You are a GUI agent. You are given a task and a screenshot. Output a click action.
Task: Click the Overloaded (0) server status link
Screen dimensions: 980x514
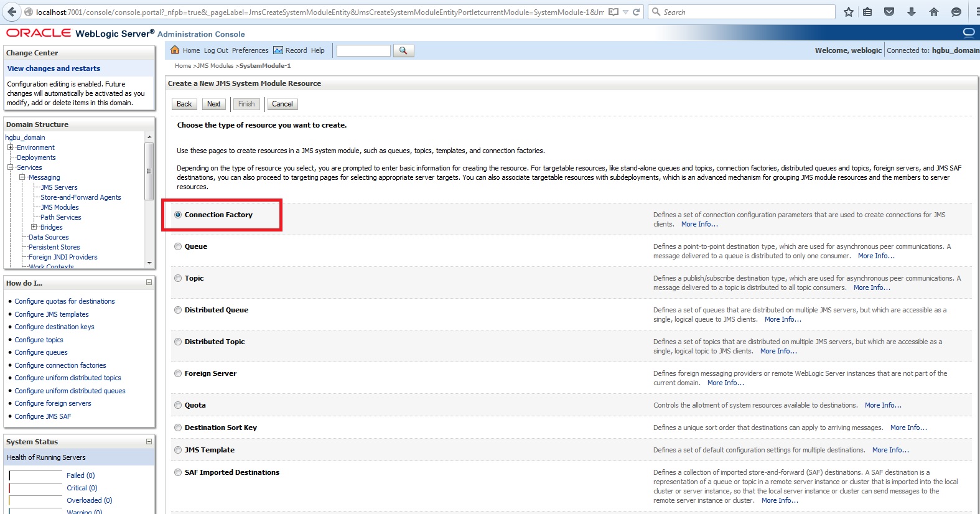click(x=90, y=500)
